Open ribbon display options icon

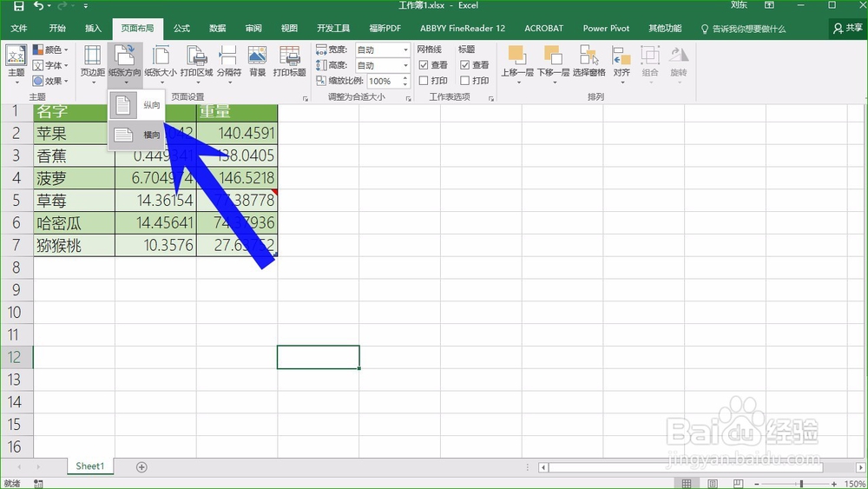pyautogui.click(x=769, y=5)
